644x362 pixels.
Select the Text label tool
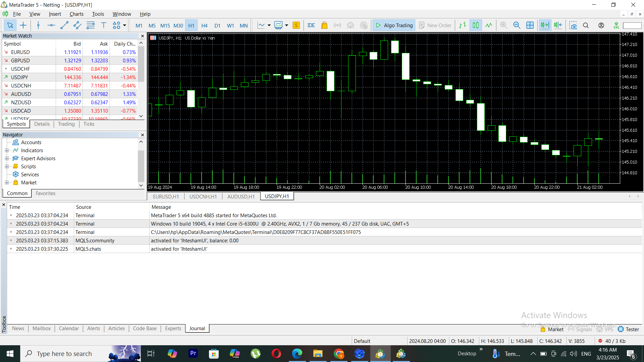pos(104,25)
